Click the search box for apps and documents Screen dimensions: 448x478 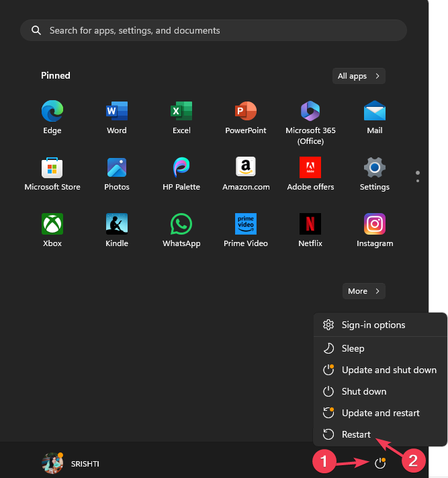pyautogui.click(x=214, y=30)
